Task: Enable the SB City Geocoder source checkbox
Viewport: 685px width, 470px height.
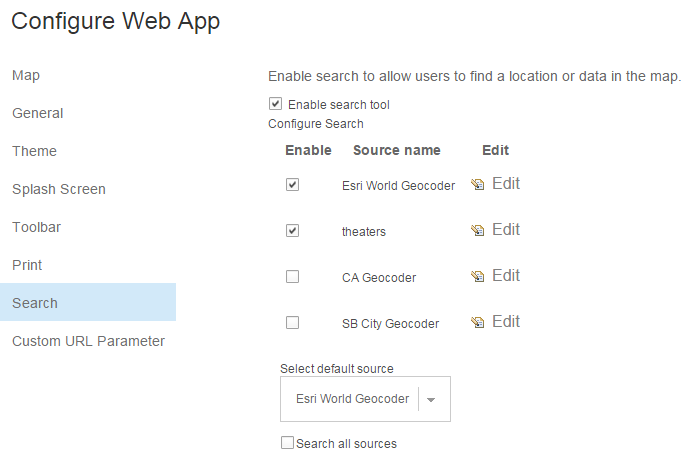Action: (x=292, y=323)
